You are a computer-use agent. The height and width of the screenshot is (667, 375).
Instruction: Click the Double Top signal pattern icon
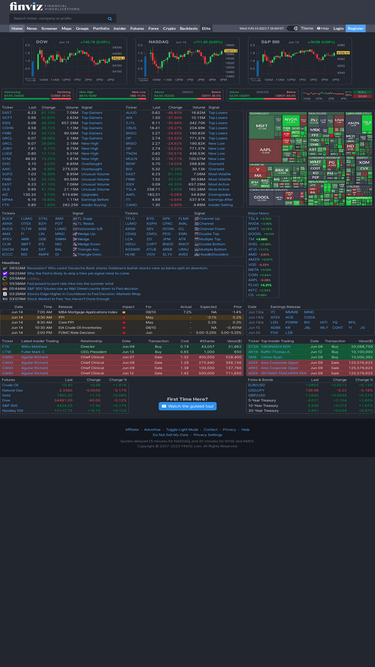click(x=197, y=234)
